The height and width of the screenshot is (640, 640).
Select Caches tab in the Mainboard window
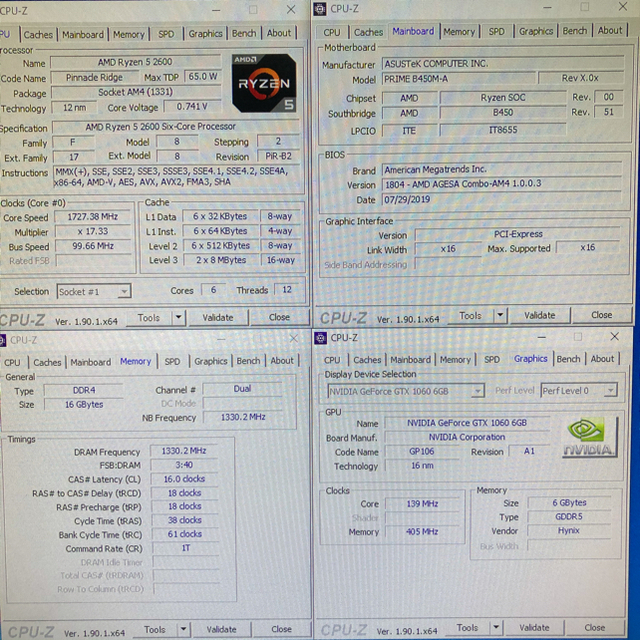[x=369, y=32]
